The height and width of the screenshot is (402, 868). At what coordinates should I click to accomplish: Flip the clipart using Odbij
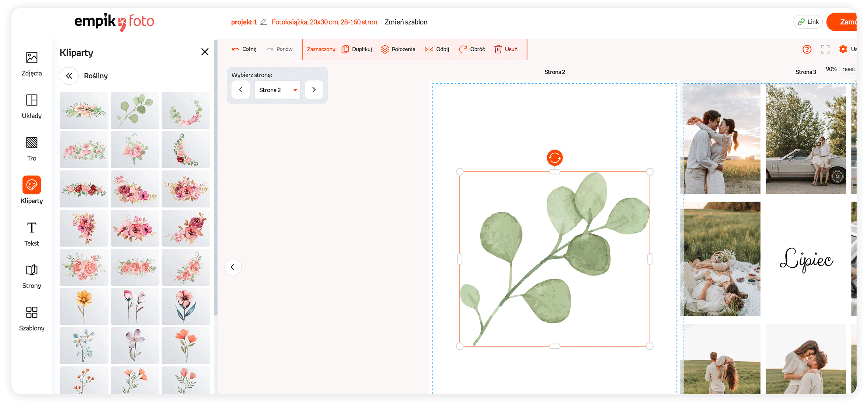[437, 49]
